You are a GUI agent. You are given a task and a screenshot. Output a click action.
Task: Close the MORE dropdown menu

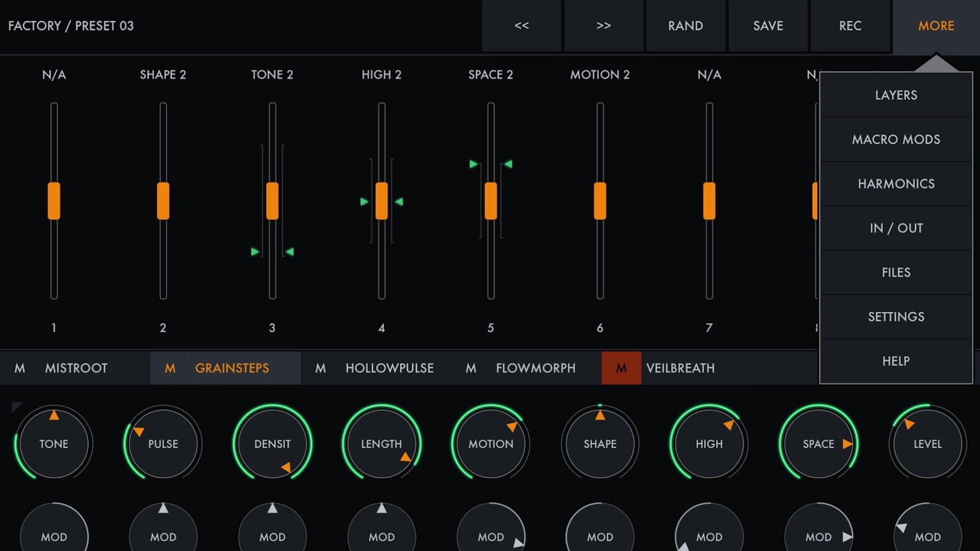936,26
